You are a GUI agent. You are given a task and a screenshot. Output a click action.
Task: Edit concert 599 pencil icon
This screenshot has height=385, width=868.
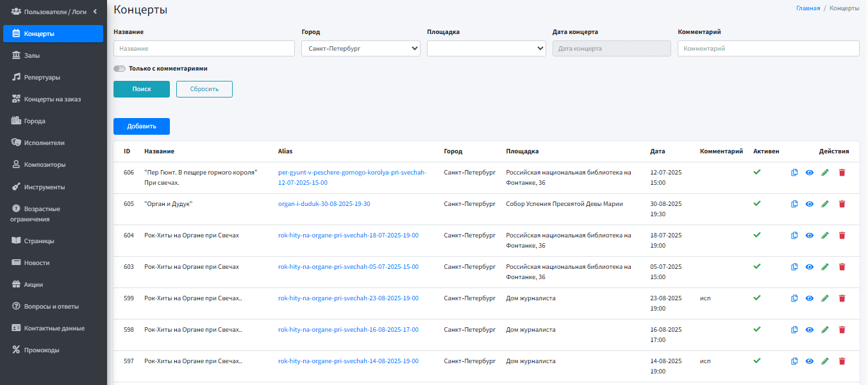[825, 298]
